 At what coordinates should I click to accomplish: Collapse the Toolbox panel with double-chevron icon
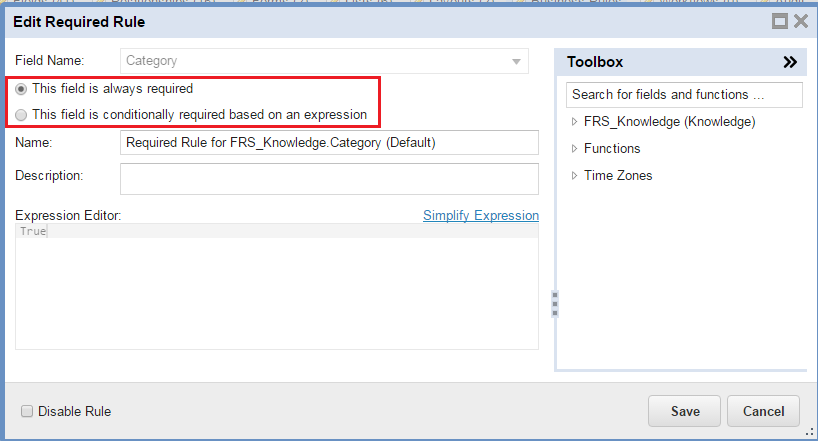790,62
